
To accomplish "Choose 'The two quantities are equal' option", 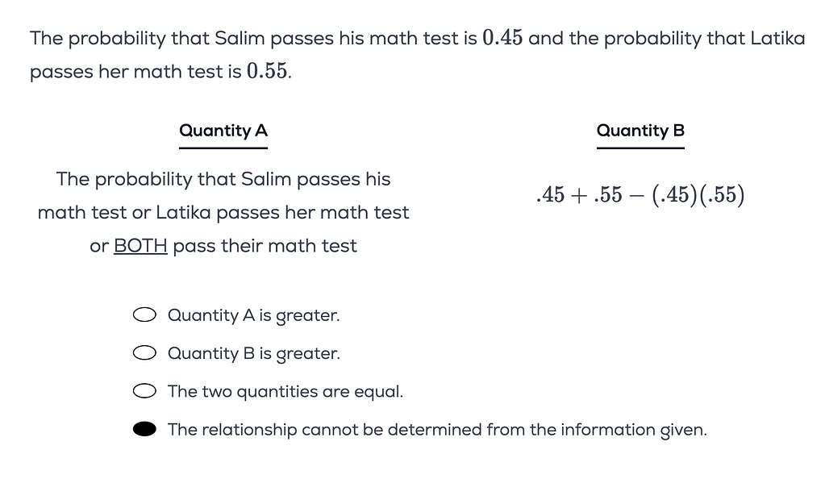I will [x=144, y=390].
